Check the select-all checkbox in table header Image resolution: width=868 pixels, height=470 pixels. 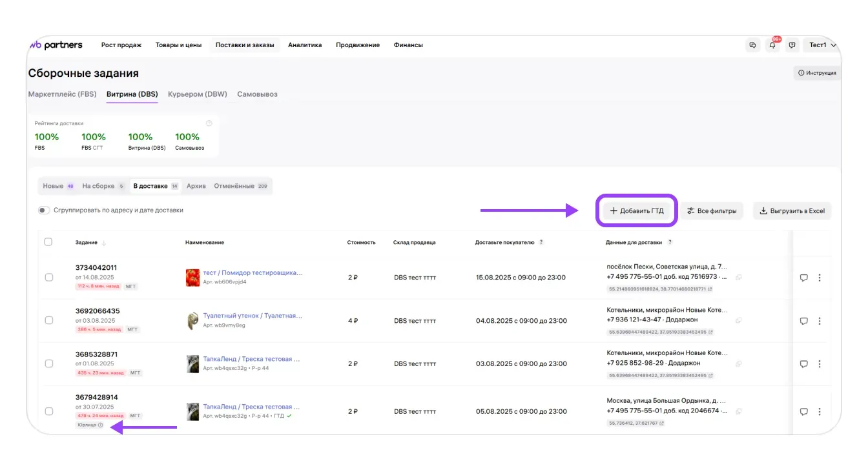tap(48, 242)
